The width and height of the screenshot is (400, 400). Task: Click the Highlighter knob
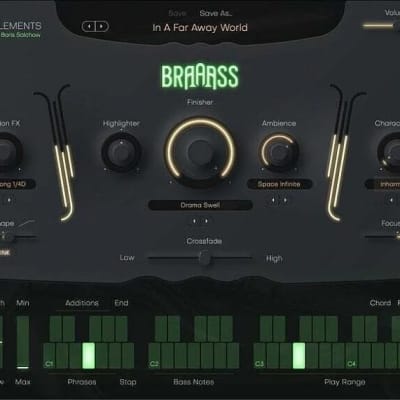click(121, 152)
